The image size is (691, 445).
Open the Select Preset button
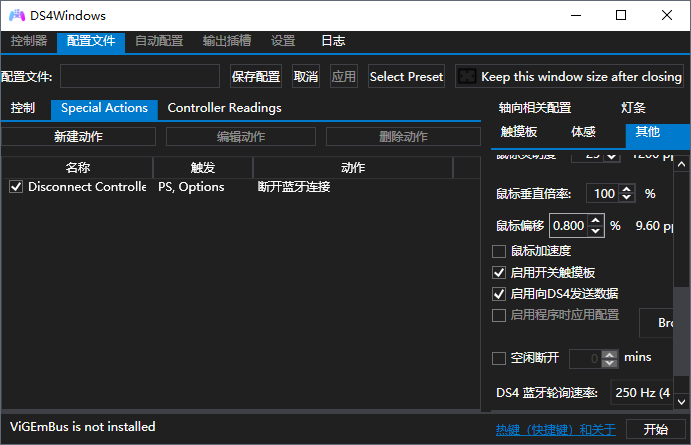point(406,76)
